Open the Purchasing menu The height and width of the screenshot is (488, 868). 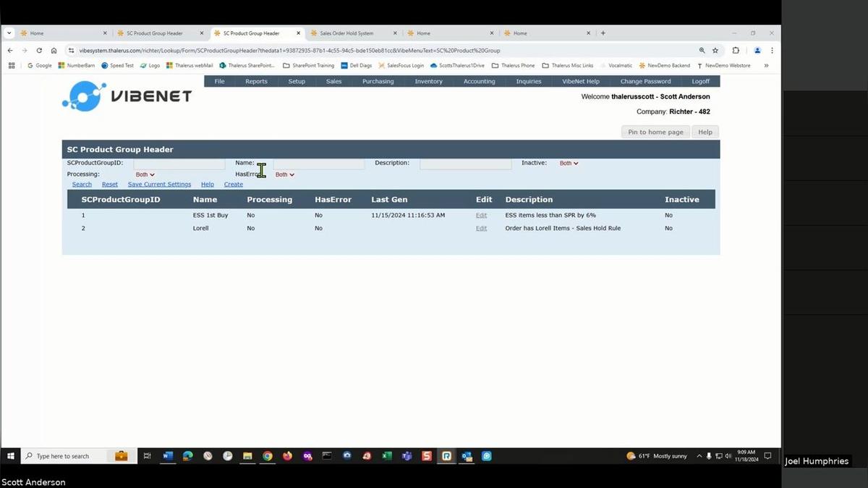tap(378, 81)
